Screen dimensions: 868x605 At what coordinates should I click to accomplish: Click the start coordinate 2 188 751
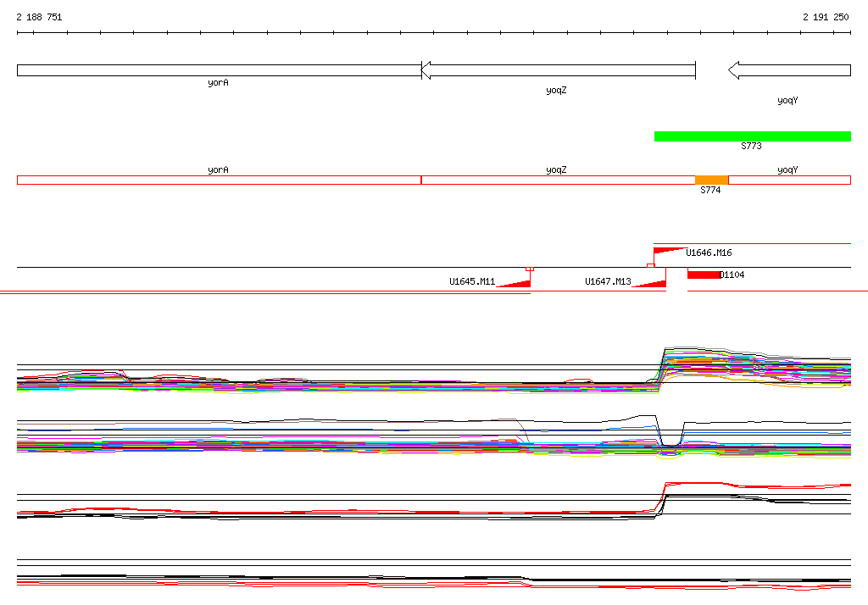click(39, 17)
